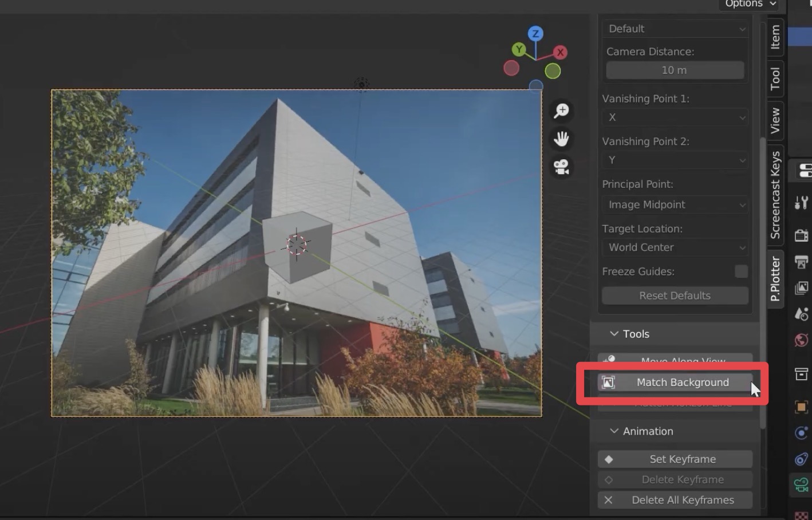Viewport: 812px width, 520px height.
Task: Collapse the Animation panel section
Action: (x=614, y=431)
